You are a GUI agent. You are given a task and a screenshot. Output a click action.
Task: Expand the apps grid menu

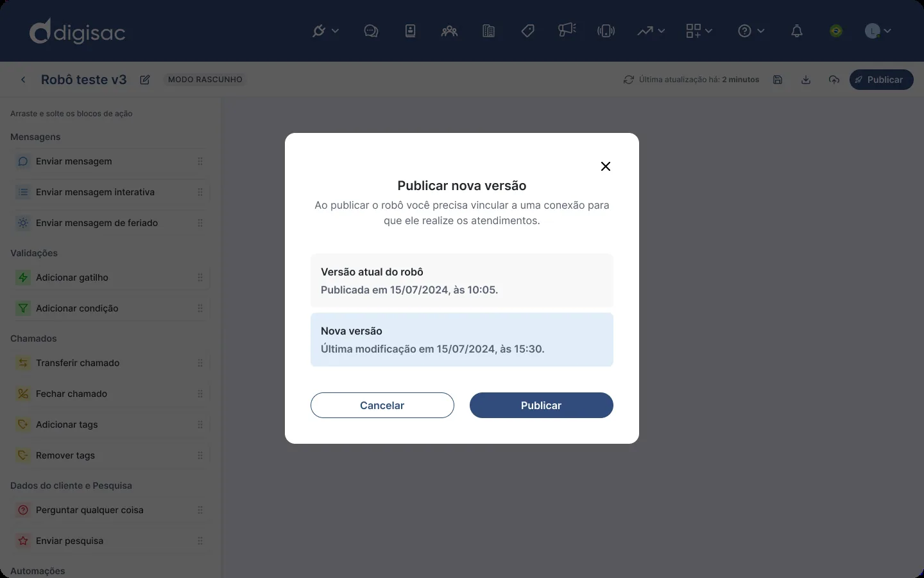click(x=699, y=31)
